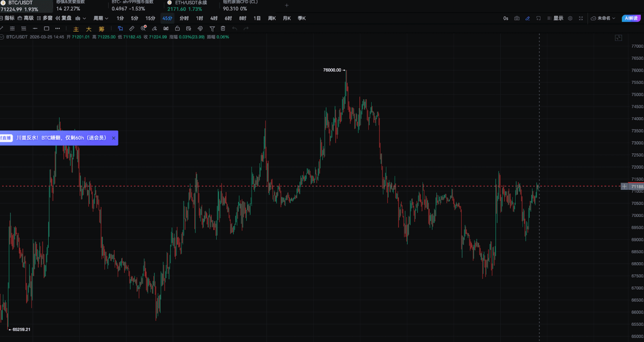Expand the 周期 period dropdown
The width and height of the screenshot is (644, 342).
coord(101,18)
